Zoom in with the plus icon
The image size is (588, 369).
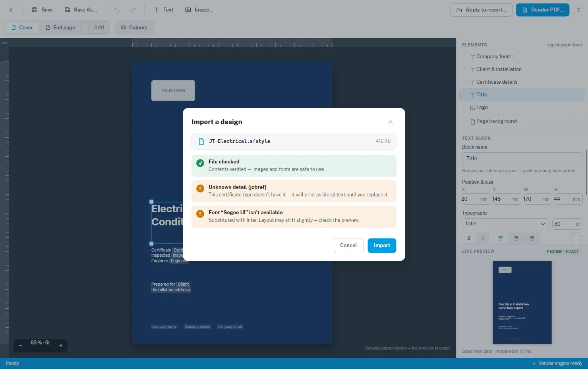(x=61, y=345)
